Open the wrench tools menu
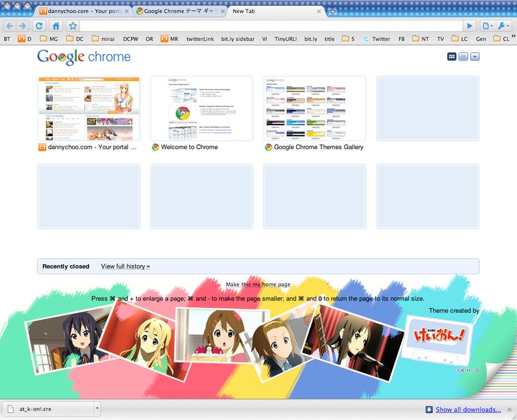The image size is (517, 420). pyautogui.click(x=503, y=26)
